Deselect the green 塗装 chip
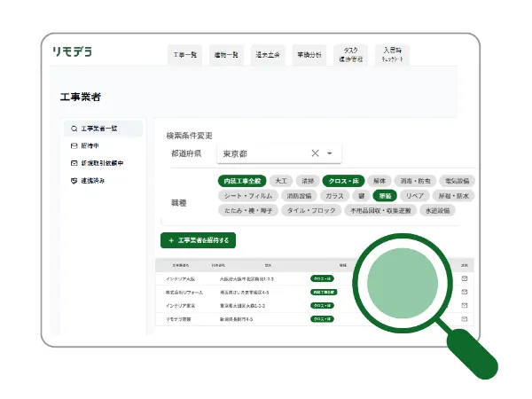 pyautogui.click(x=385, y=196)
